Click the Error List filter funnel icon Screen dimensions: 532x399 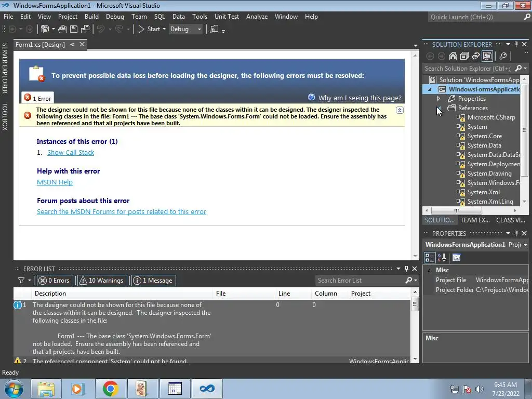(x=21, y=280)
